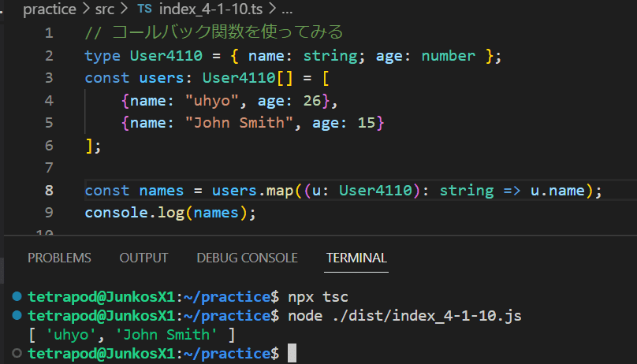Click the node ./dist/index_4-1-10.js command
This screenshot has height=364, width=637.
pyautogui.click(x=404, y=316)
